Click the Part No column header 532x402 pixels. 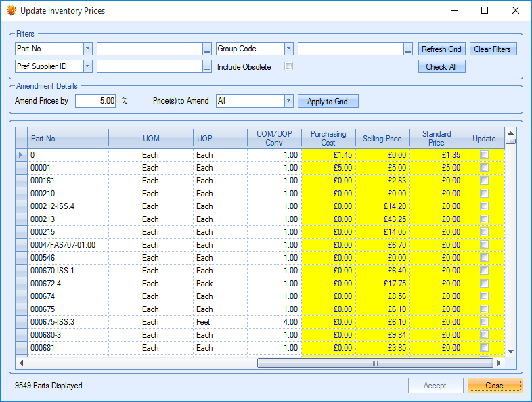coord(68,138)
